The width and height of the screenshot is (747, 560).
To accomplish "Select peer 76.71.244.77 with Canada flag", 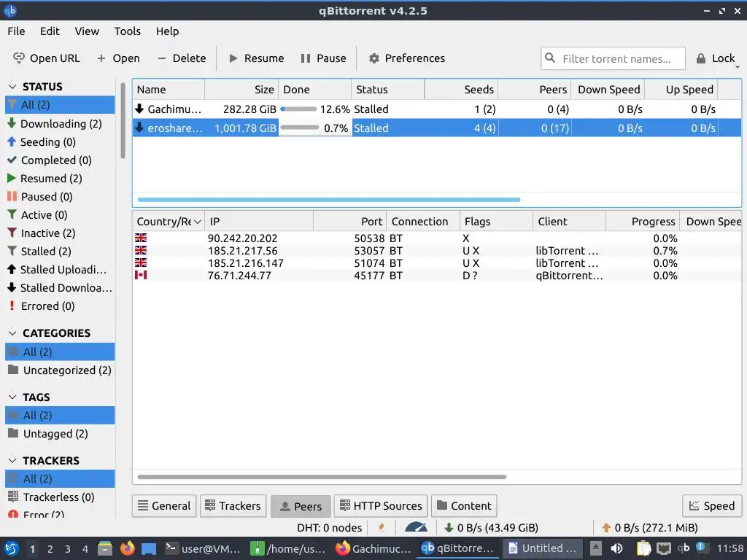I will coord(436,276).
